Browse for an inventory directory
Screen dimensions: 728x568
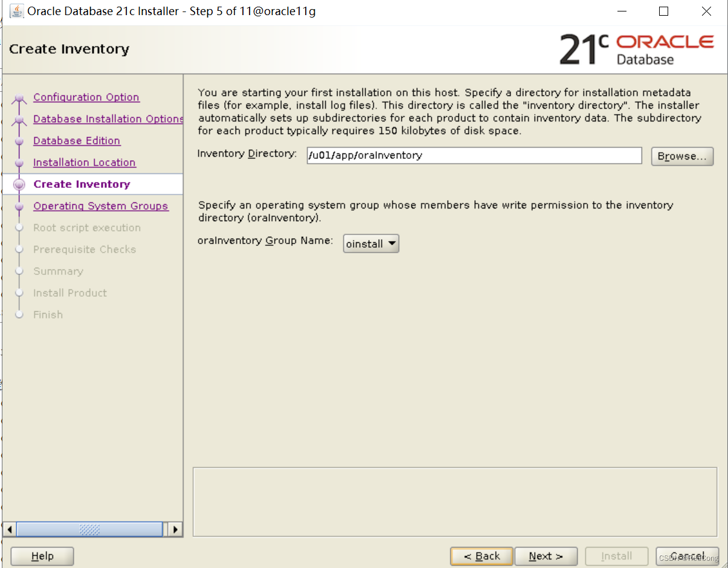pos(682,156)
